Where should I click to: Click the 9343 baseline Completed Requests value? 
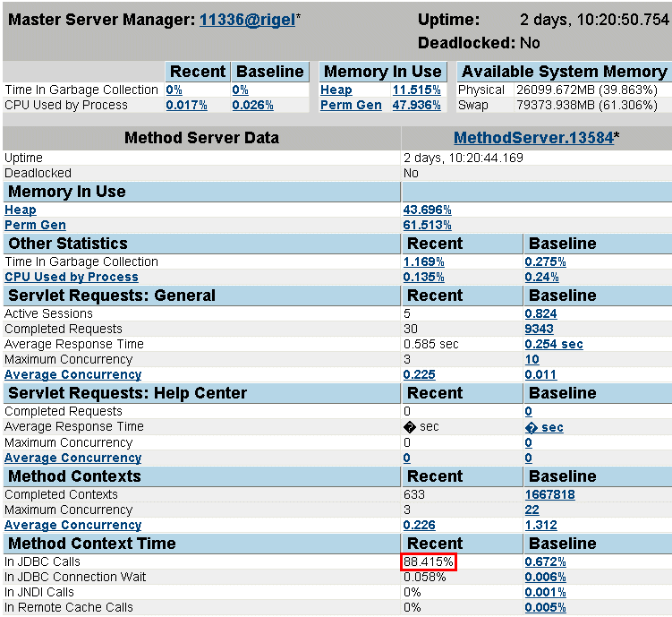tap(540, 329)
